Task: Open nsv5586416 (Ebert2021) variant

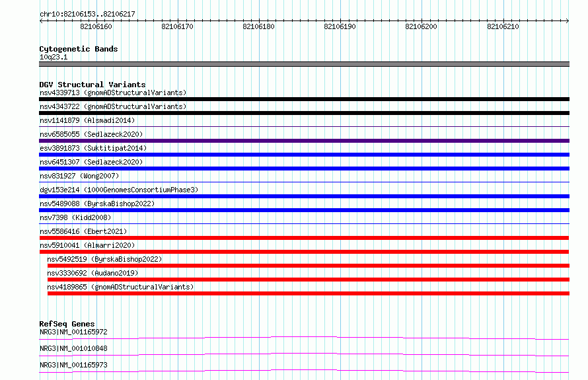Action: [83, 231]
